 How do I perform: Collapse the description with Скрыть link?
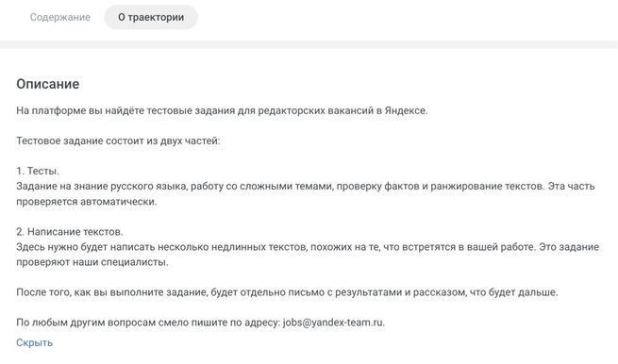34,342
